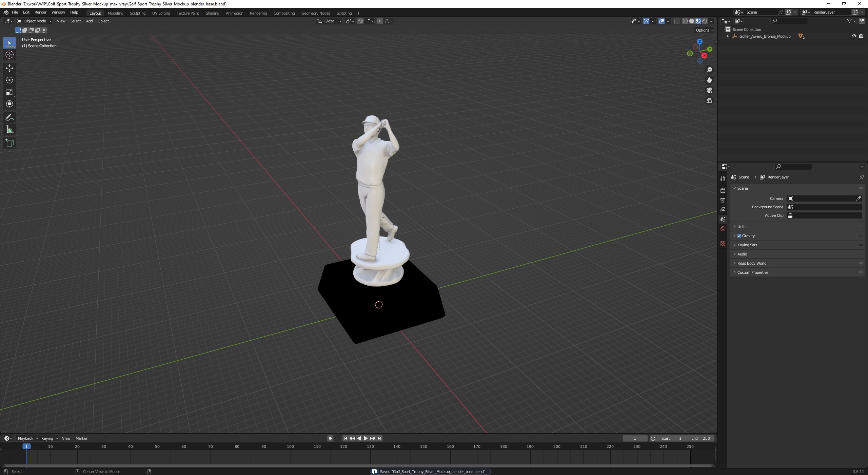Open the Object Mode dropdown
This screenshot has height=475, width=868.
[34, 21]
